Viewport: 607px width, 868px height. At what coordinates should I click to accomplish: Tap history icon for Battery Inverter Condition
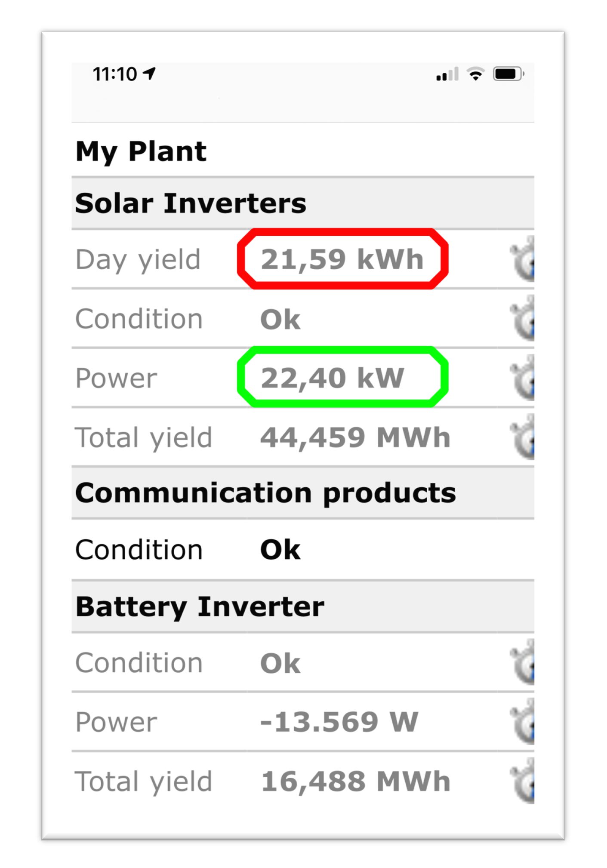tap(523, 663)
